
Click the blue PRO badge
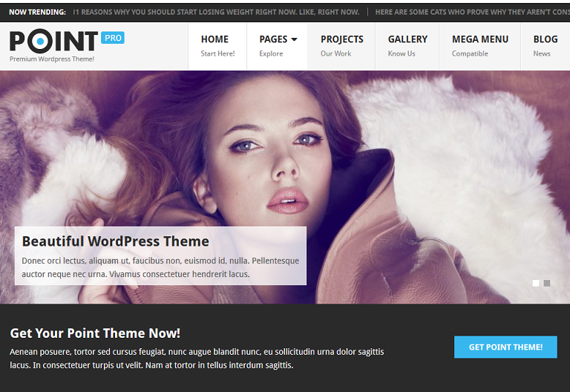[113, 38]
